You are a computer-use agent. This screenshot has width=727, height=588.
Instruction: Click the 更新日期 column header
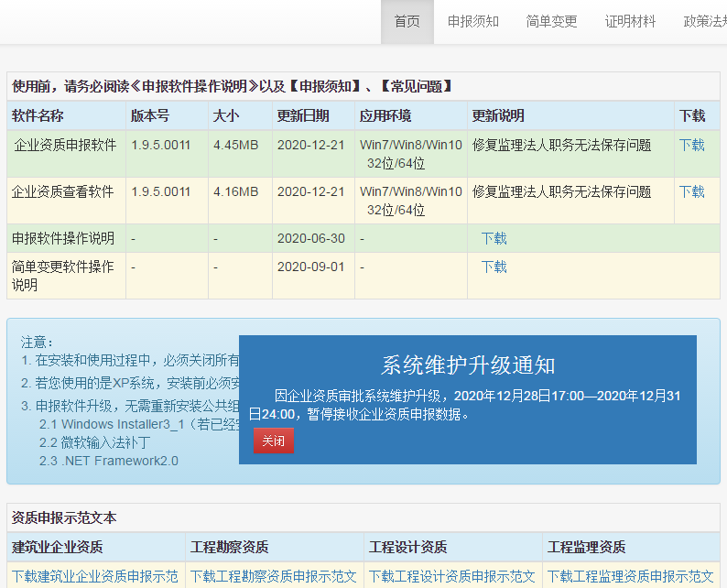[303, 116]
